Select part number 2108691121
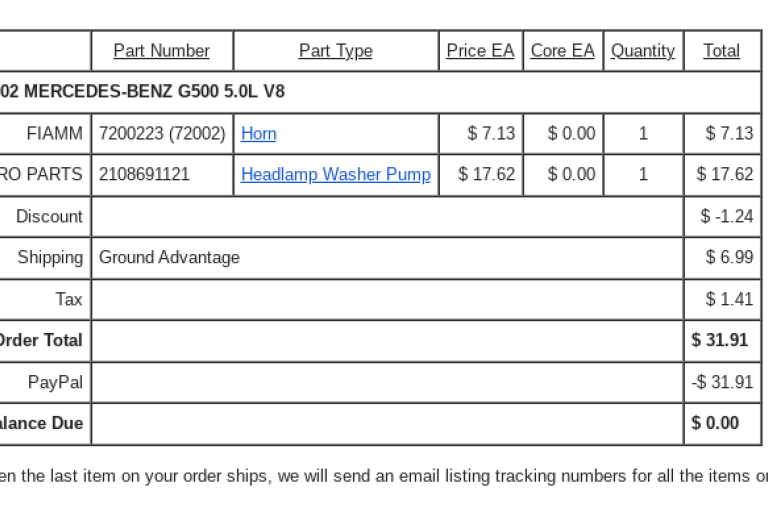Viewport: 768px width, 512px height. coord(144,175)
